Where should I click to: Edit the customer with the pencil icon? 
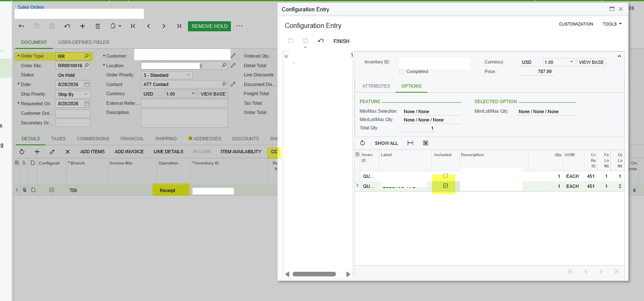click(233, 56)
